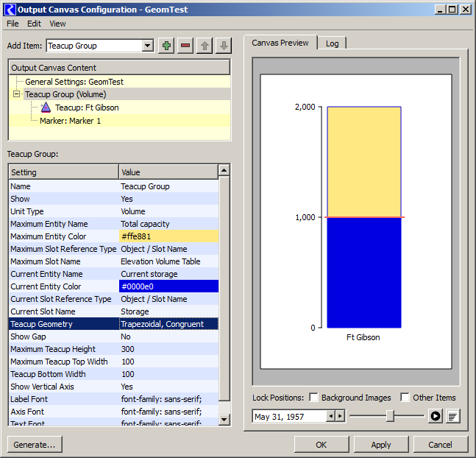Screen dimensions: 476x458
Task: Click the settings table scroll down arrow
Action: (x=224, y=420)
